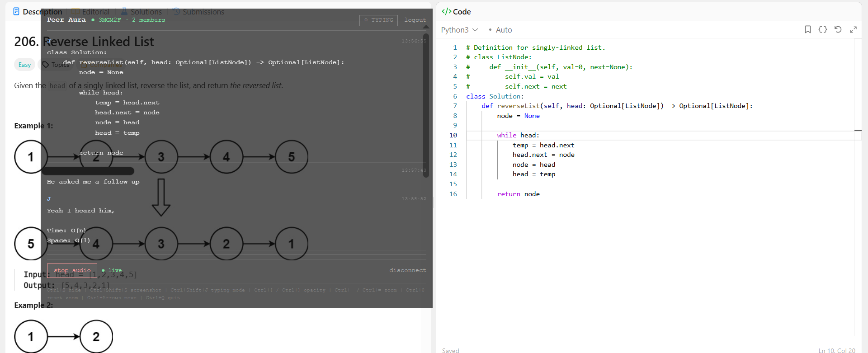Click 'while head:' in the editor
The image size is (868, 353).
click(x=518, y=135)
